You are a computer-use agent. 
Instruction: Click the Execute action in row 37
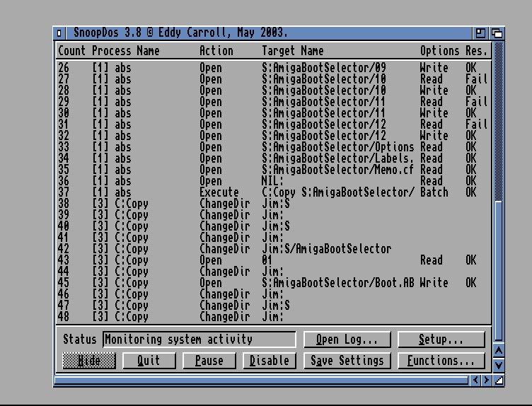219,192
